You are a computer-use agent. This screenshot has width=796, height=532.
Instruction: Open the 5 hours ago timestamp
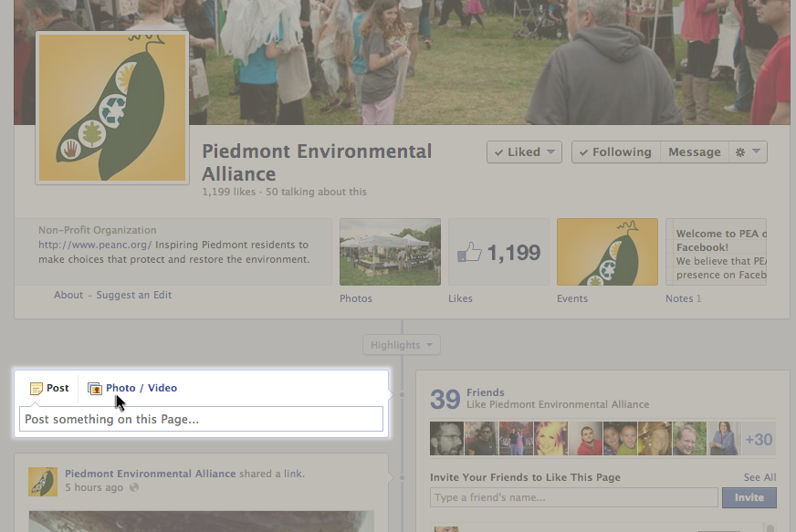click(x=94, y=487)
